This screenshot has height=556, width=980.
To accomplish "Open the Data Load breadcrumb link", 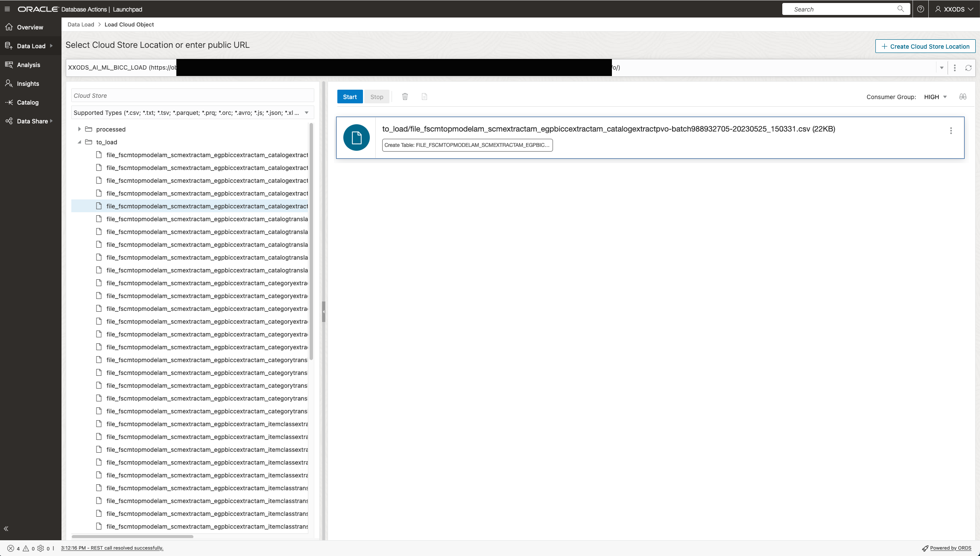I will pyautogui.click(x=80, y=24).
